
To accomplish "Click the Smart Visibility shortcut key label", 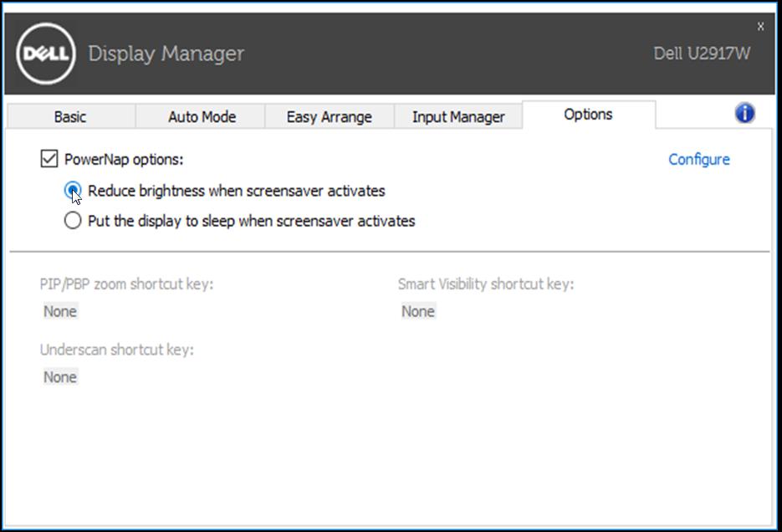I will pos(486,284).
